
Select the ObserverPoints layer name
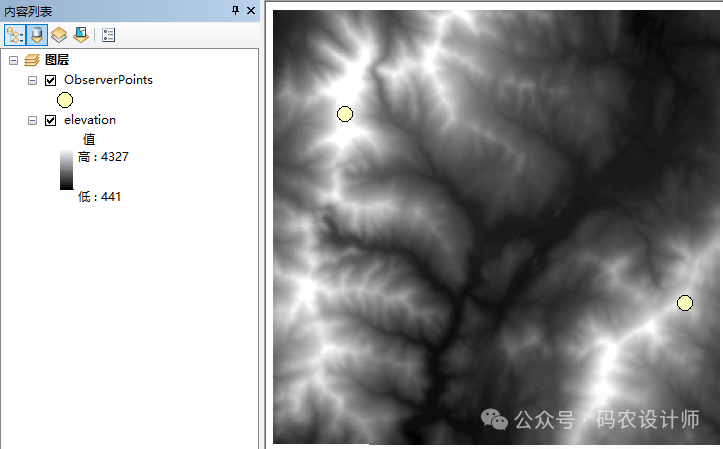click(108, 80)
